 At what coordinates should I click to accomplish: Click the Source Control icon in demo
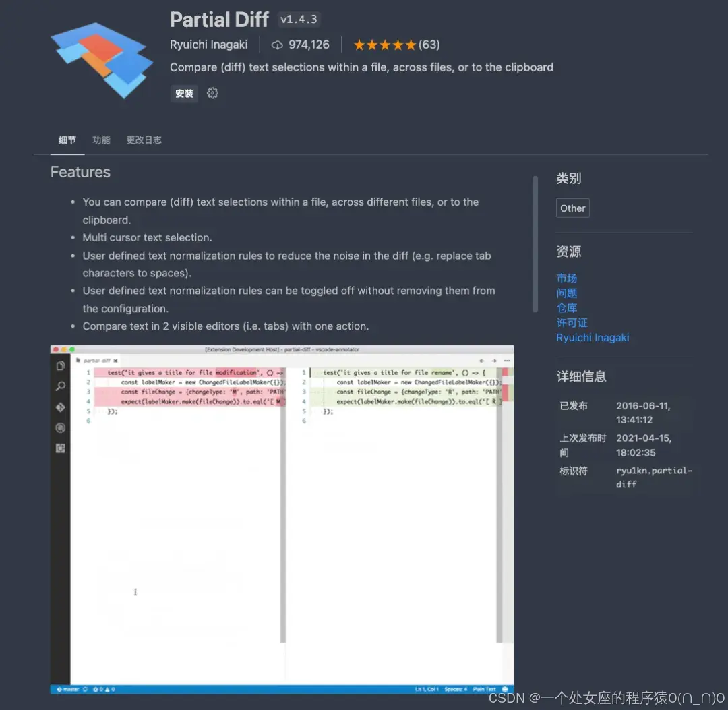point(61,407)
